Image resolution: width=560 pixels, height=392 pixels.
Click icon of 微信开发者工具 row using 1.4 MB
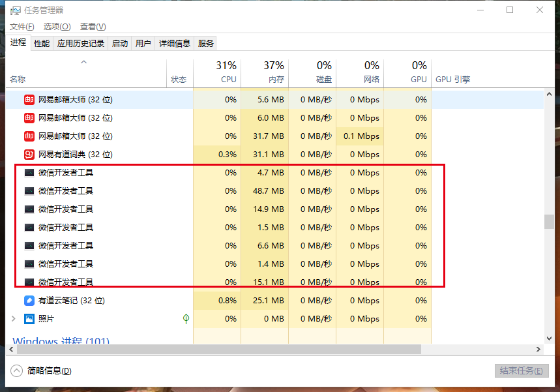click(29, 264)
